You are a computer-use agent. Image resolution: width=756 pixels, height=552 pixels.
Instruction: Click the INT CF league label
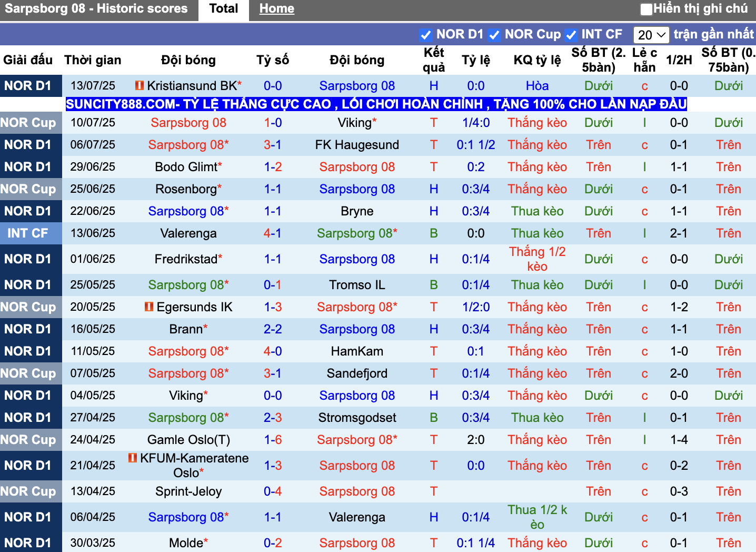tap(28, 233)
